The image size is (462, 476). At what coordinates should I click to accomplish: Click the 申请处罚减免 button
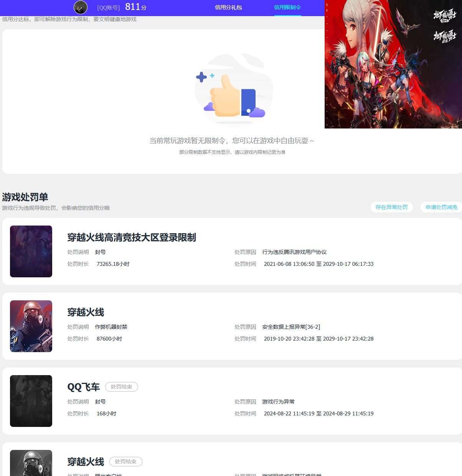pos(441,207)
